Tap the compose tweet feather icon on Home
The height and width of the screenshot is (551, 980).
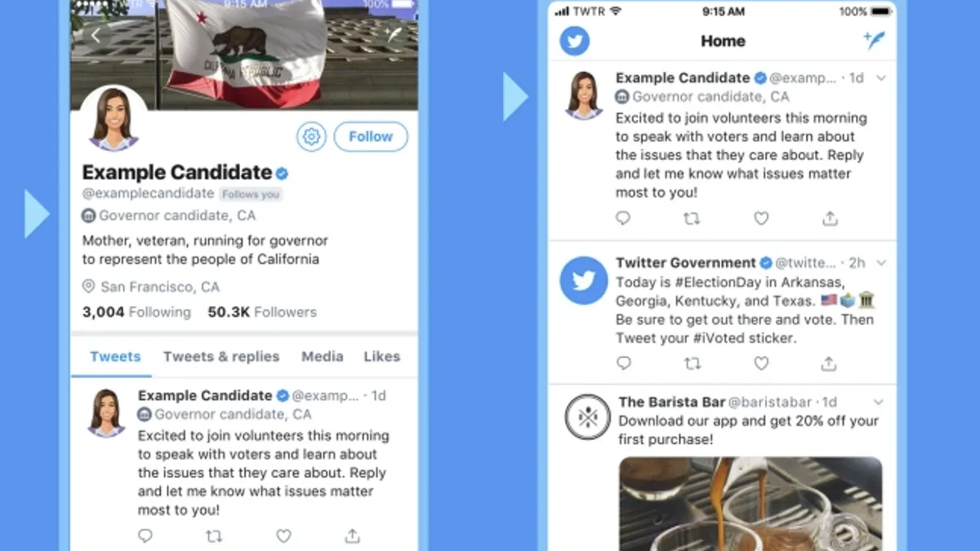coord(874,40)
